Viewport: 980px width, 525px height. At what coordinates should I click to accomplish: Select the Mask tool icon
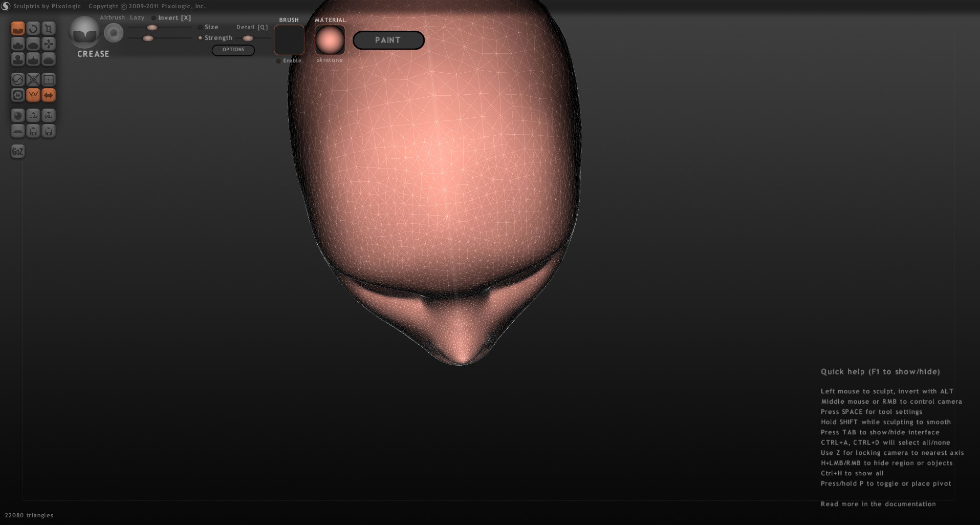(x=18, y=95)
